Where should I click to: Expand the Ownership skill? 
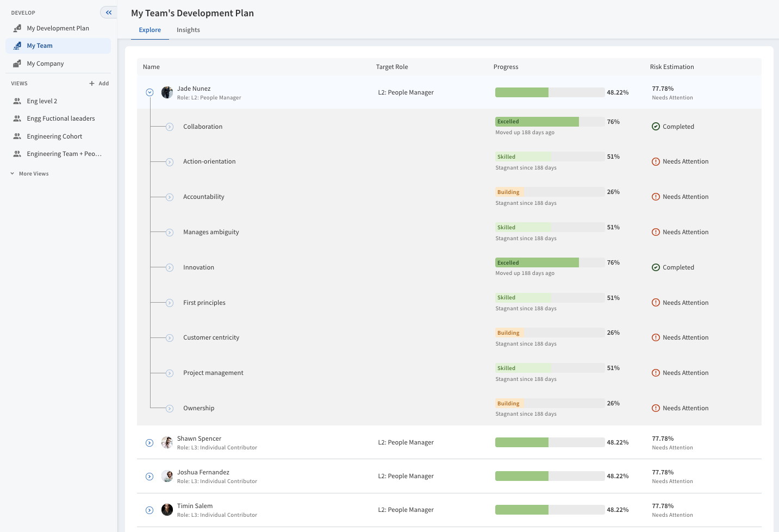click(x=170, y=409)
